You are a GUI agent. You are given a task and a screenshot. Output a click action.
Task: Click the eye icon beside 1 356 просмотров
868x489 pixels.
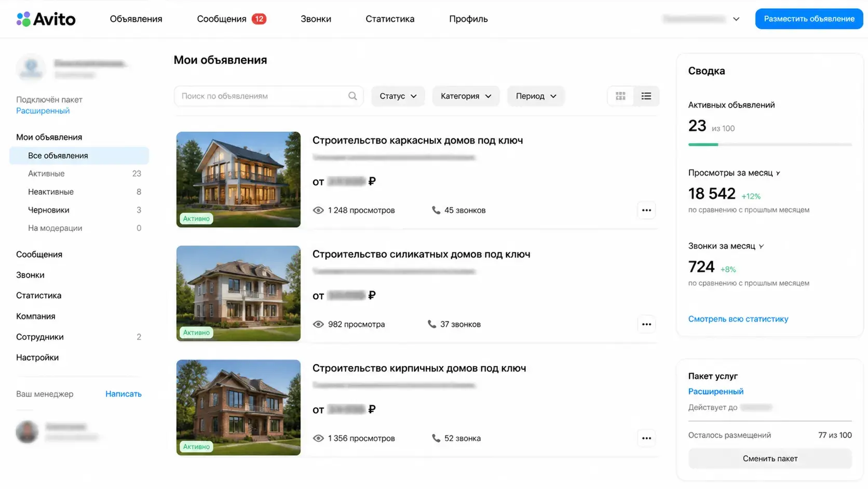(x=318, y=438)
